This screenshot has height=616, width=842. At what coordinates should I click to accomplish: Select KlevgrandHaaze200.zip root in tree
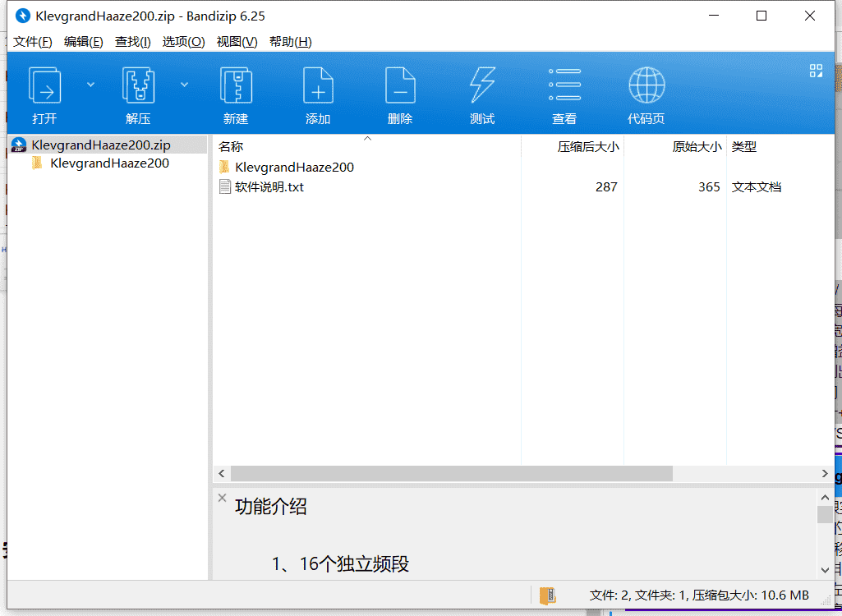(x=101, y=145)
